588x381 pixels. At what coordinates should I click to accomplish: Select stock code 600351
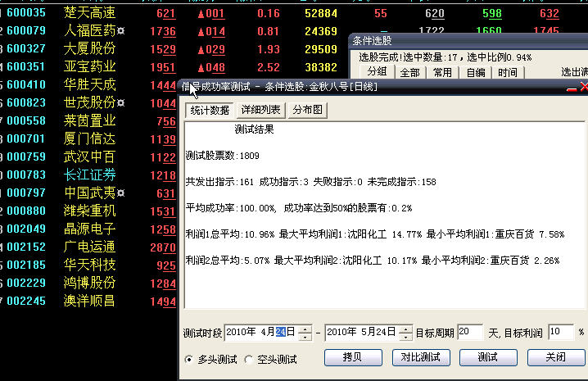tap(26, 66)
